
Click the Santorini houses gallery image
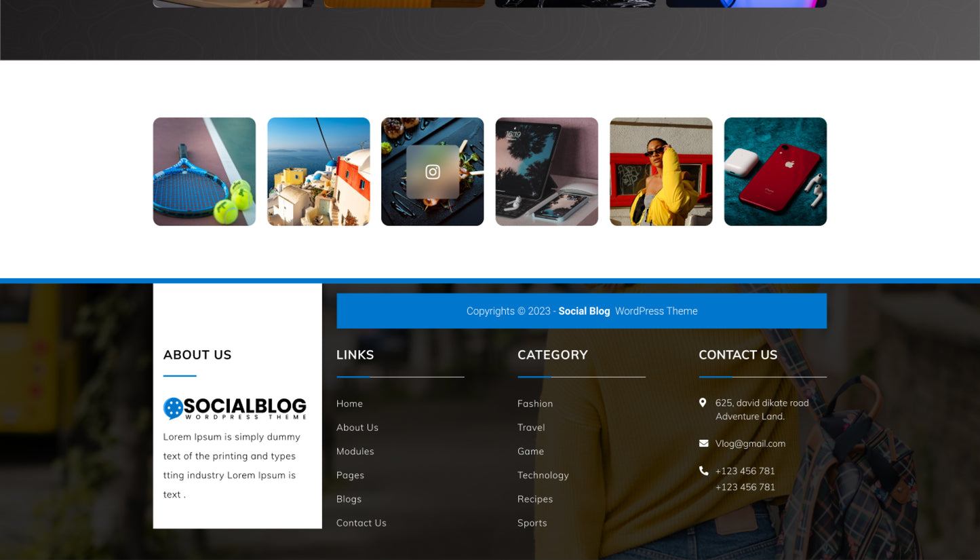(318, 171)
